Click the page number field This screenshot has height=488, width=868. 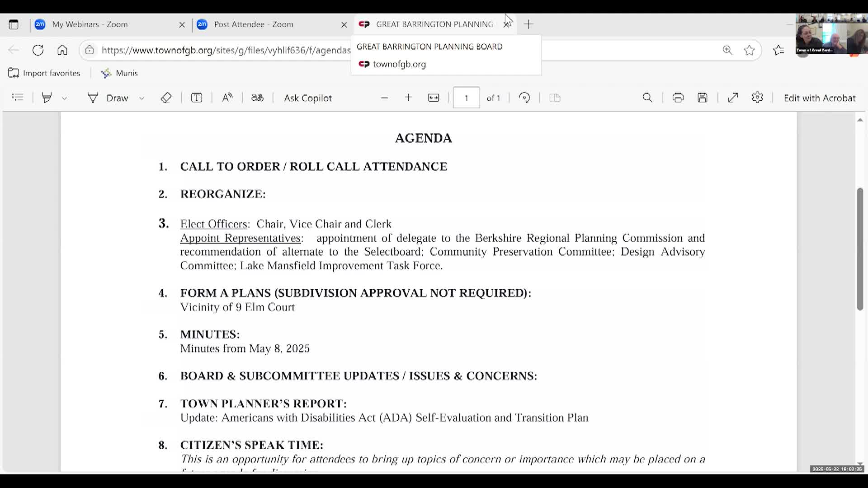[466, 98]
